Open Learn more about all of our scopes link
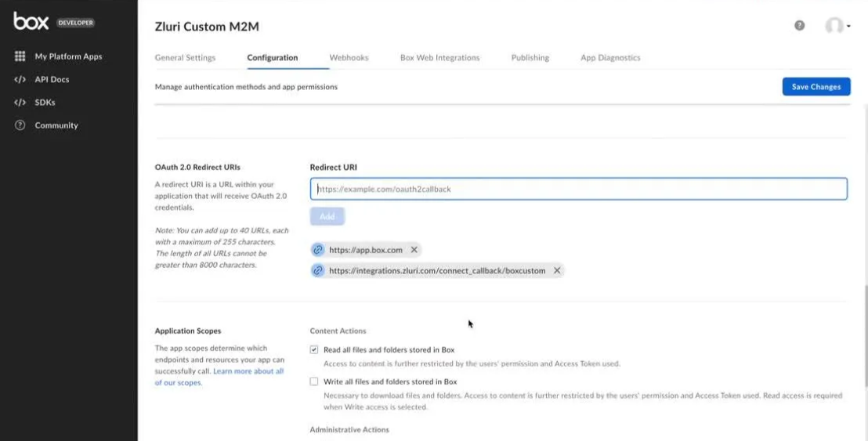868x441 pixels. click(x=219, y=377)
